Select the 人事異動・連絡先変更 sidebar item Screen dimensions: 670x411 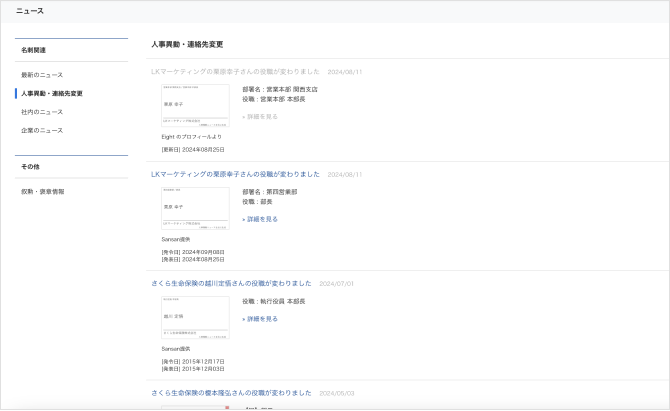point(52,93)
